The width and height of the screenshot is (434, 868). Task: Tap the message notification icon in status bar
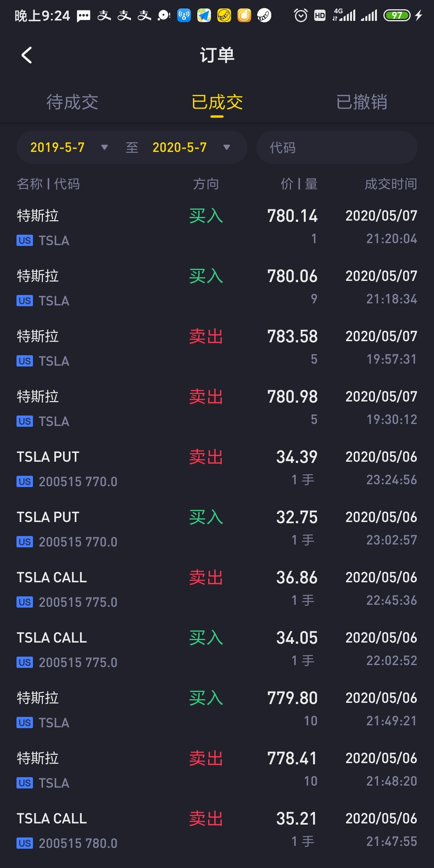pos(84,16)
